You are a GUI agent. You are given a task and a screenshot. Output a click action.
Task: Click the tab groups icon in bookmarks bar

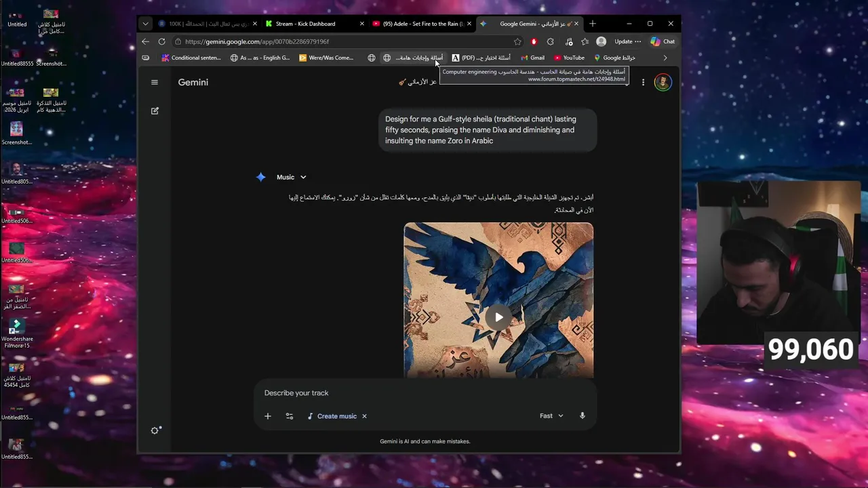(145, 58)
